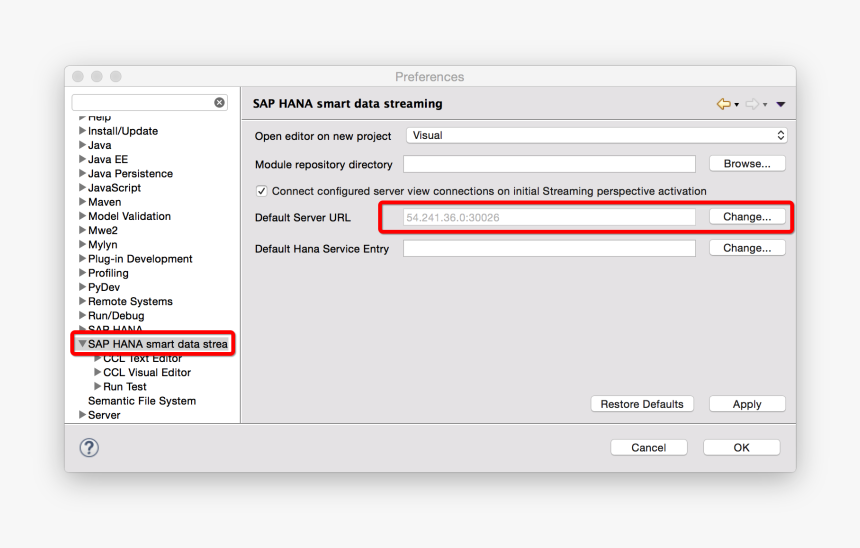Screen dimensions: 860x548
Task: Open the help question mark icon
Action: click(89, 448)
